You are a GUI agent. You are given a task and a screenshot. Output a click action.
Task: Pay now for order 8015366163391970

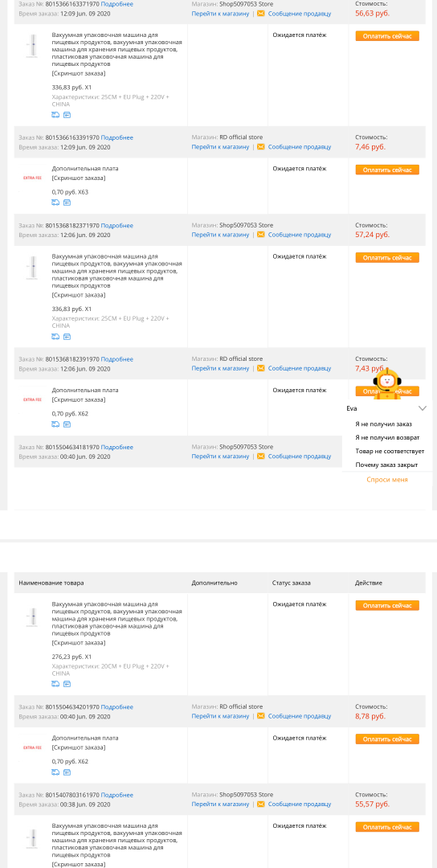click(387, 170)
